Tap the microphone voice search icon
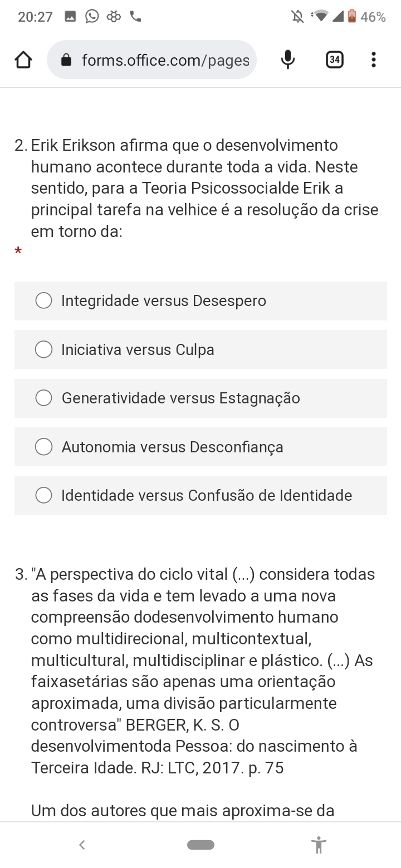Viewport: 401px width, 868px height. (x=287, y=60)
